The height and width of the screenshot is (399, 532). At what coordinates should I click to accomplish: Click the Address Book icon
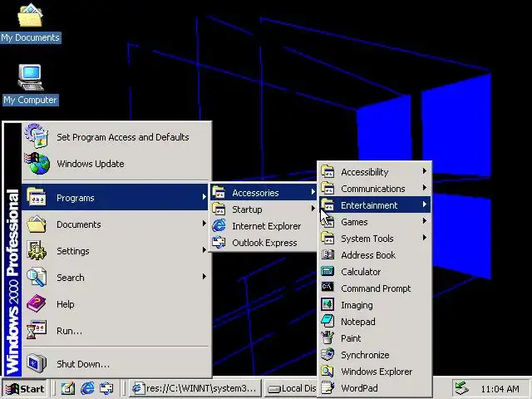tap(328, 255)
